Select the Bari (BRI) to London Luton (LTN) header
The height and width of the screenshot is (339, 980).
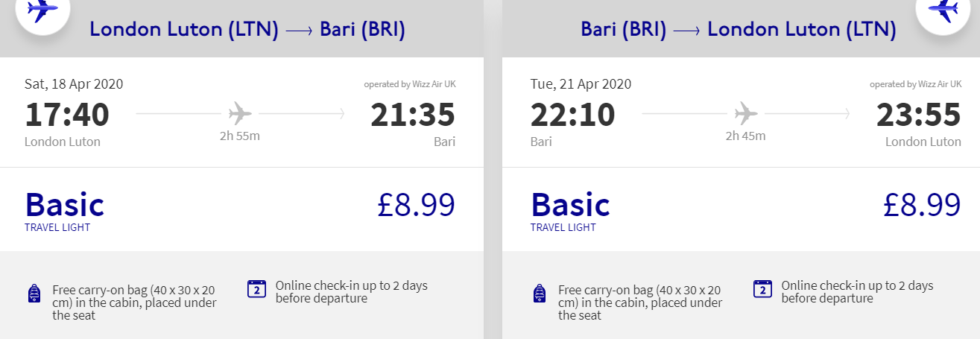pyautogui.click(x=739, y=30)
